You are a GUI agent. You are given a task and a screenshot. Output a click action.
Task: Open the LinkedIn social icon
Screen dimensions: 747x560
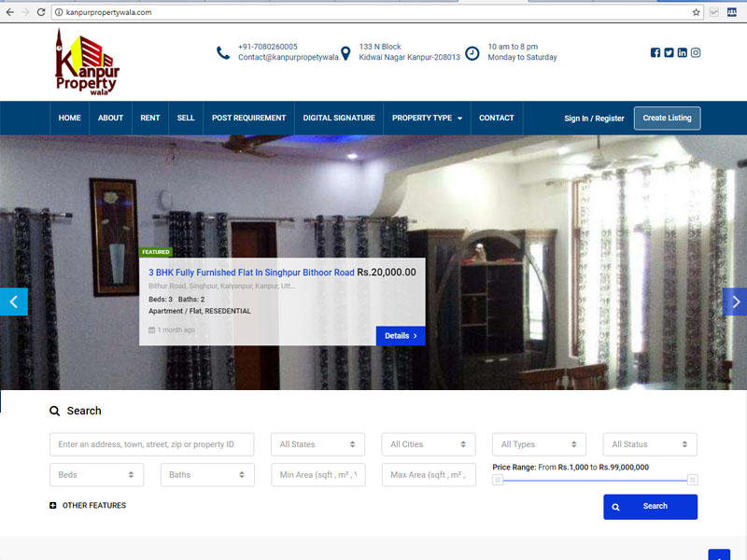click(683, 52)
